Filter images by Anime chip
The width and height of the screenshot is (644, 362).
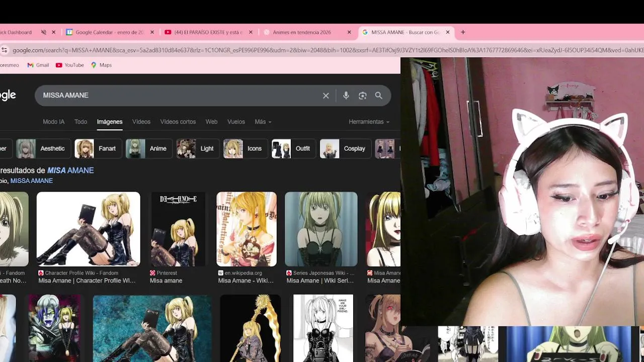148,149
